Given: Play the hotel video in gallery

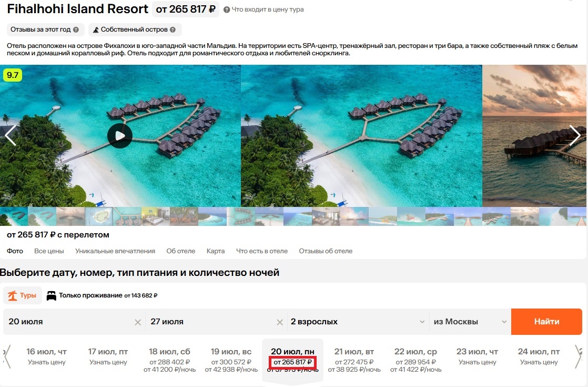Looking at the screenshot, I should coord(119,135).
